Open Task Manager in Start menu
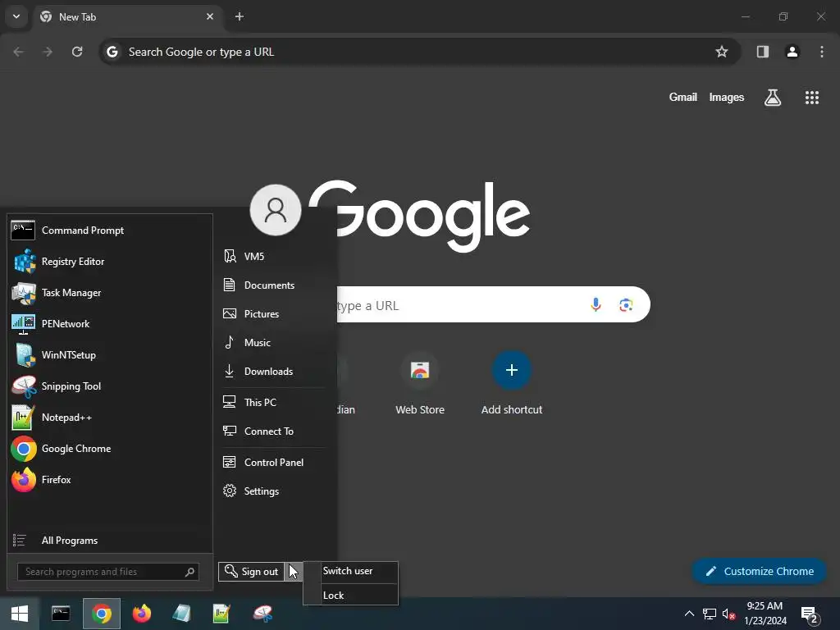Image resolution: width=840 pixels, height=630 pixels. pyautogui.click(x=110, y=293)
